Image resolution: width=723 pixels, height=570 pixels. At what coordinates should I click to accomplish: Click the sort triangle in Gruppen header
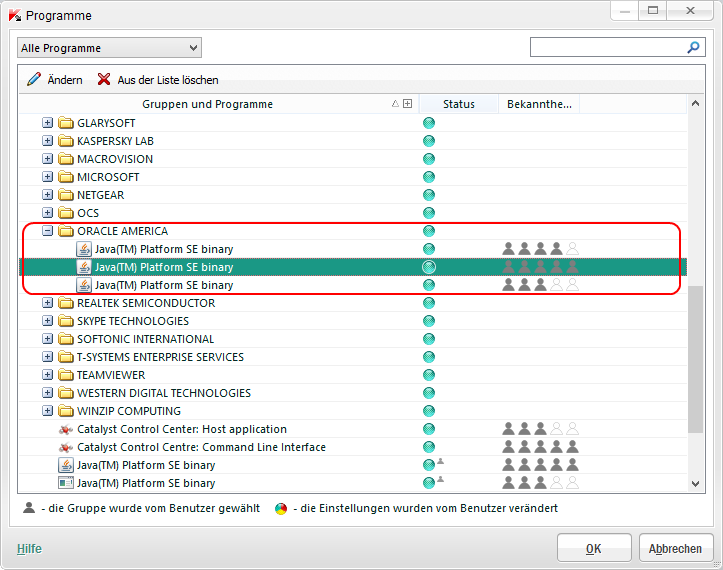tap(395, 103)
